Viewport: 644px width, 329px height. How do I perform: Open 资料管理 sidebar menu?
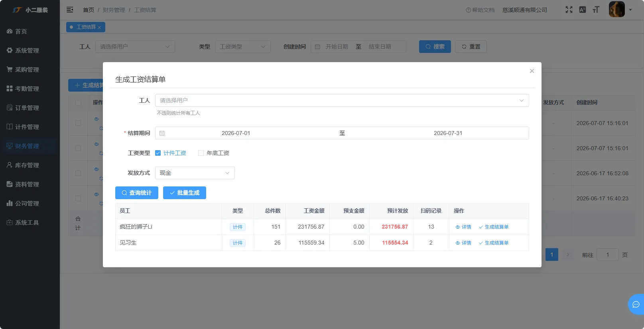(30, 184)
